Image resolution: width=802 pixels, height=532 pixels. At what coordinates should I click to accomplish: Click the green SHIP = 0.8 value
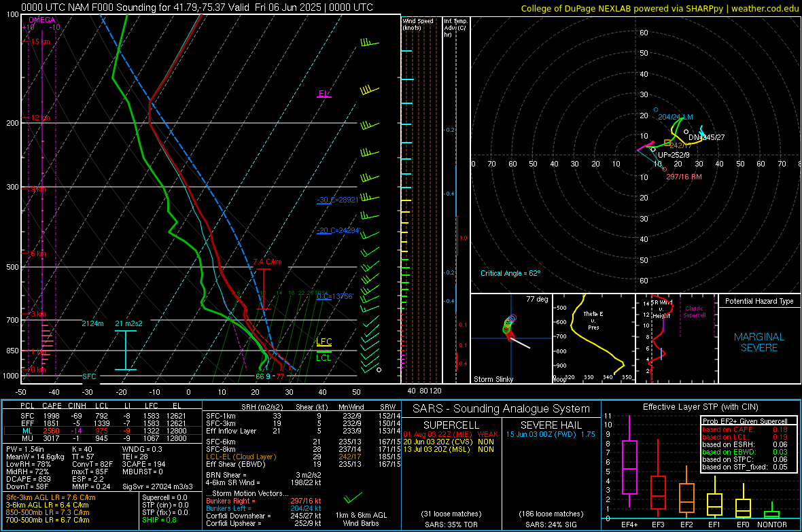(159, 520)
